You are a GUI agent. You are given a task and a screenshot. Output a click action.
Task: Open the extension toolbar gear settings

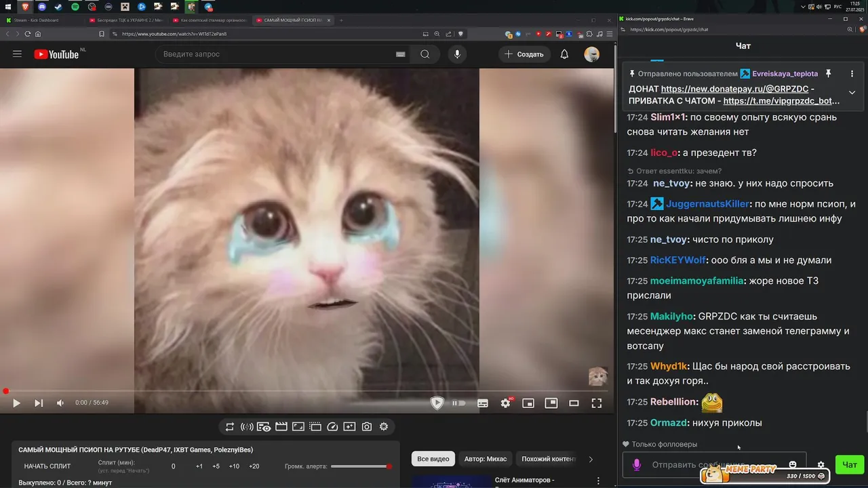[x=384, y=426]
